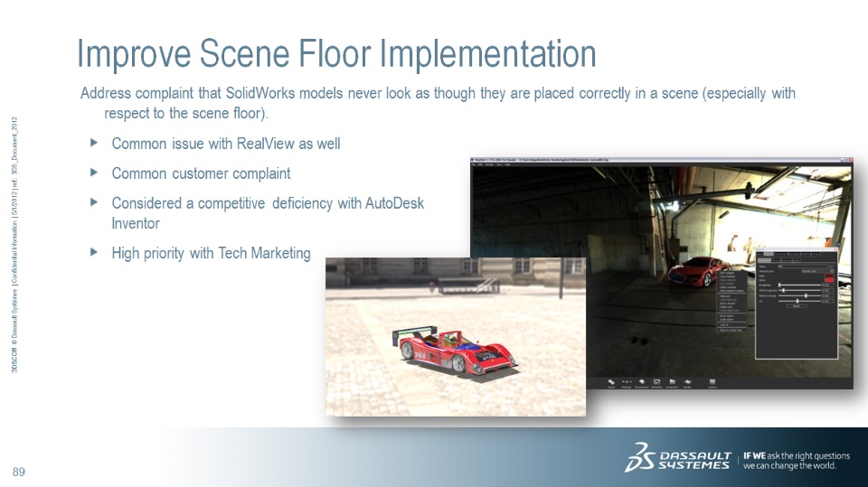Click the bullet 'Common customer complaint'
The width and height of the screenshot is (868, 487).
click(201, 173)
